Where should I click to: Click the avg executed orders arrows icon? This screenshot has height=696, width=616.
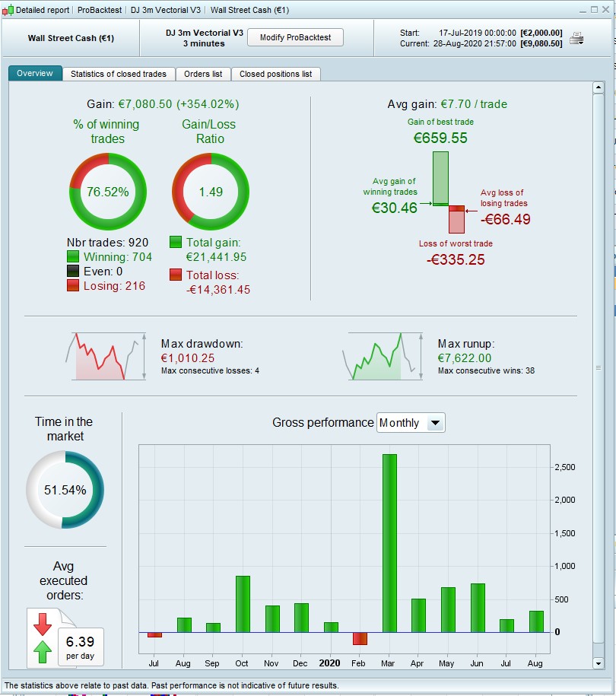(x=43, y=638)
